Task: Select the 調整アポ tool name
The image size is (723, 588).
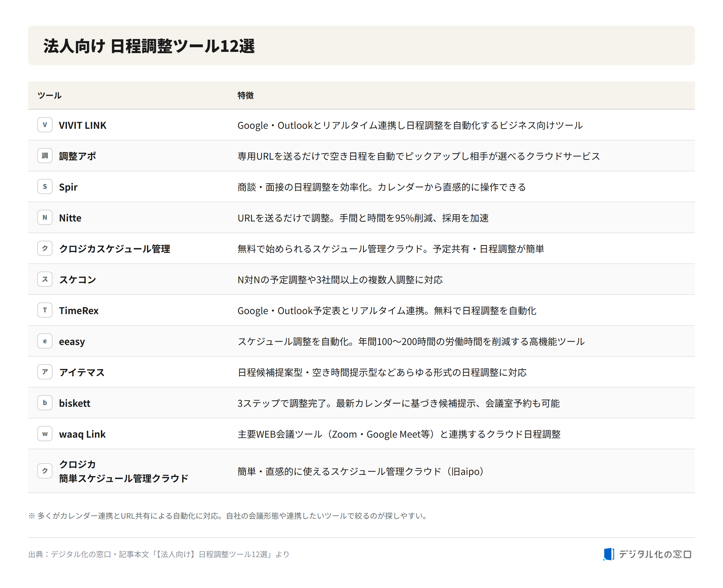Action: (x=77, y=156)
